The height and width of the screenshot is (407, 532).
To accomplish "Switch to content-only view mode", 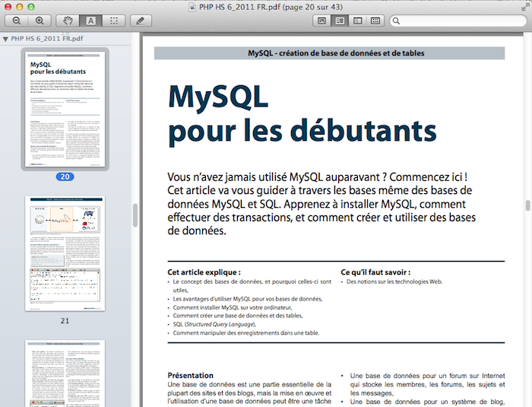I will tap(323, 21).
